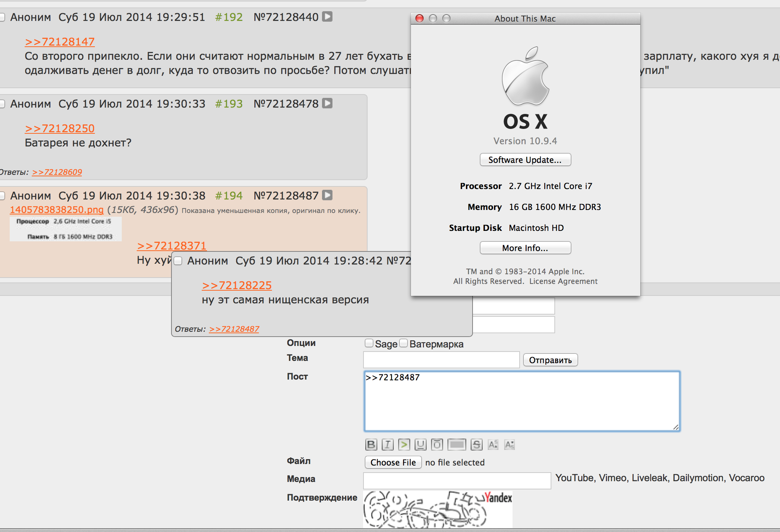Image resolution: width=780 pixels, height=532 pixels.
Task: Select post #193 with its checkbox
Action: point(2,104)
